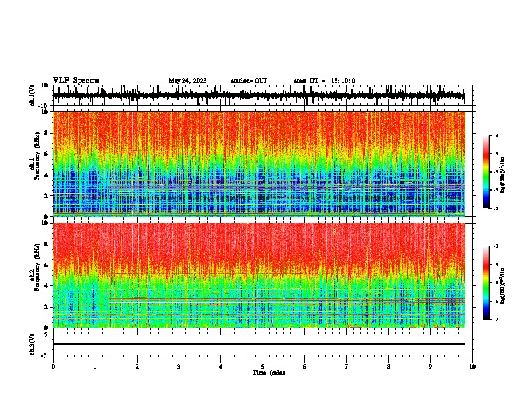
Task: Click the log(PSD) label beside ch.1 color scale
Action: point(503,175)
